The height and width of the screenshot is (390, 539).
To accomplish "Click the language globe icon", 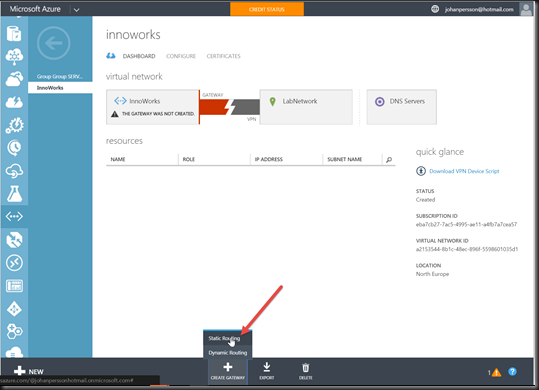I will (x=435, y=9).
